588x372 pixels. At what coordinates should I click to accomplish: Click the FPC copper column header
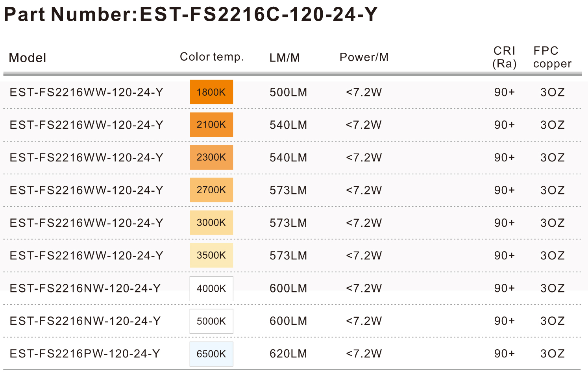tap(552, 57)
